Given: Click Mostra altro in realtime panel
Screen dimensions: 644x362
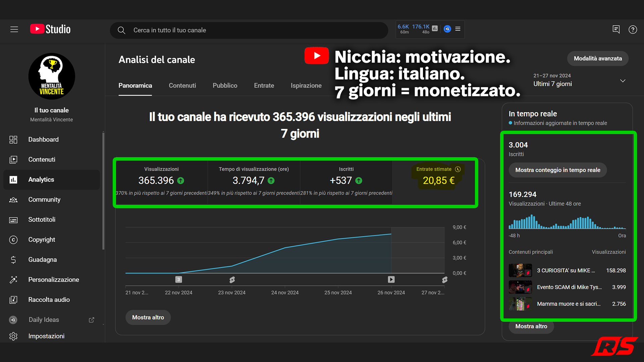Looking at the screenshot, I should (531, 326).
